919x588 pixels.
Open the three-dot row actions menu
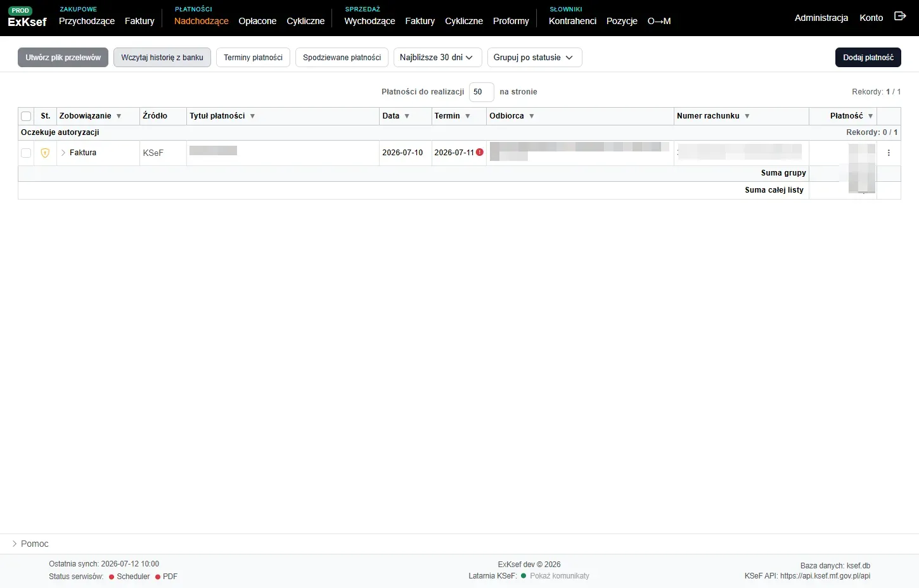tap(889, 153)
